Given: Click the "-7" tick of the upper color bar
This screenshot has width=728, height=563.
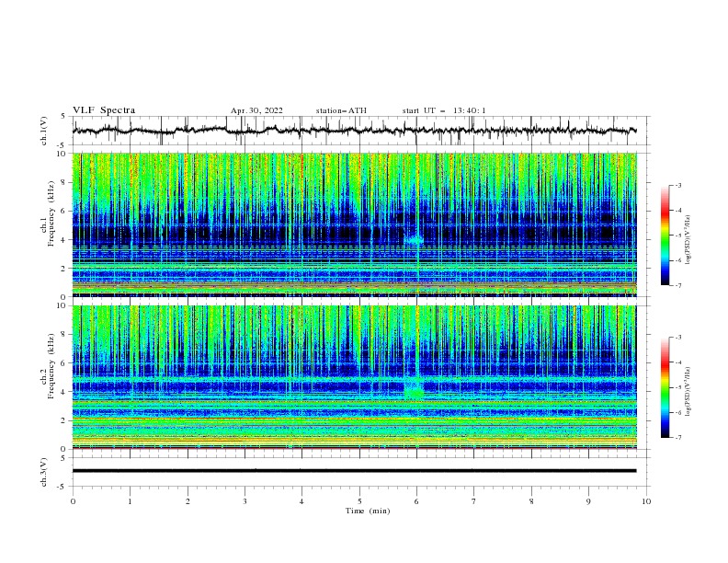Looking at the screenshot, I should coord(678,285).
